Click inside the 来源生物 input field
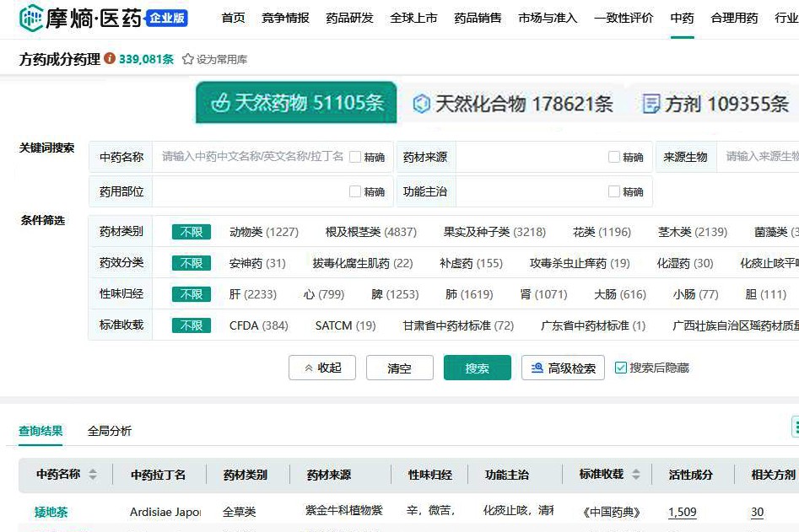The width and height of the screenshot is (799, 532). pos(759,157)
